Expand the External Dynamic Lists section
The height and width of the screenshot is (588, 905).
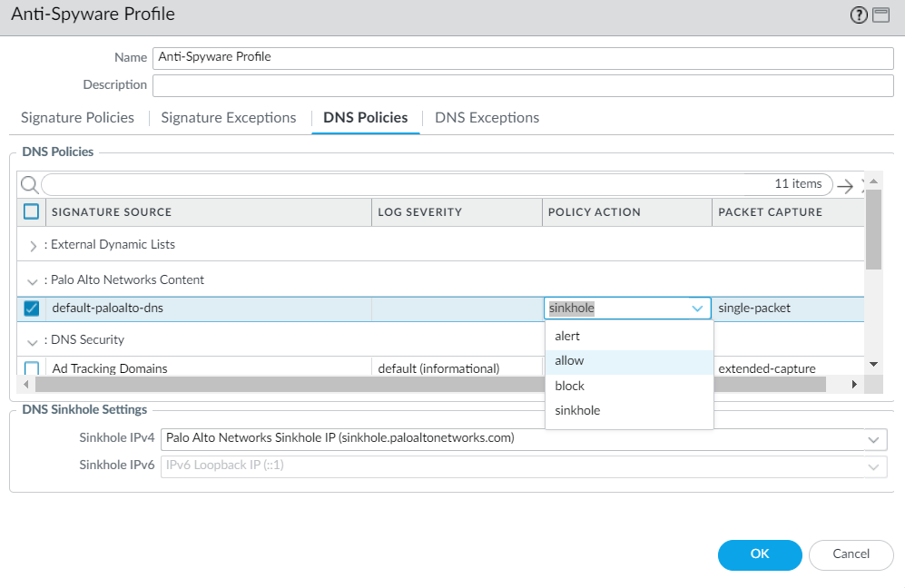pyautogui.click(x=33, y=244)
